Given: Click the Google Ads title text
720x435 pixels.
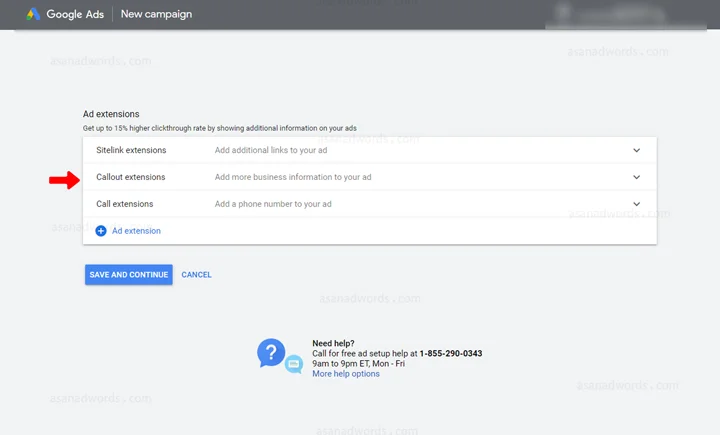Looking at the screenshot, I should click(x=75, y=14).
